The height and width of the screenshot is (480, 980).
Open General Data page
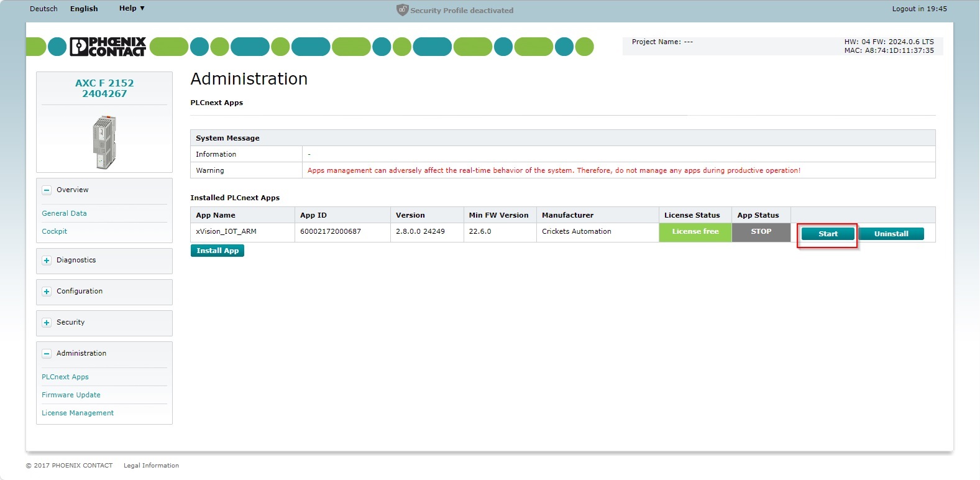pyautogui.click(x=64, y=213)
